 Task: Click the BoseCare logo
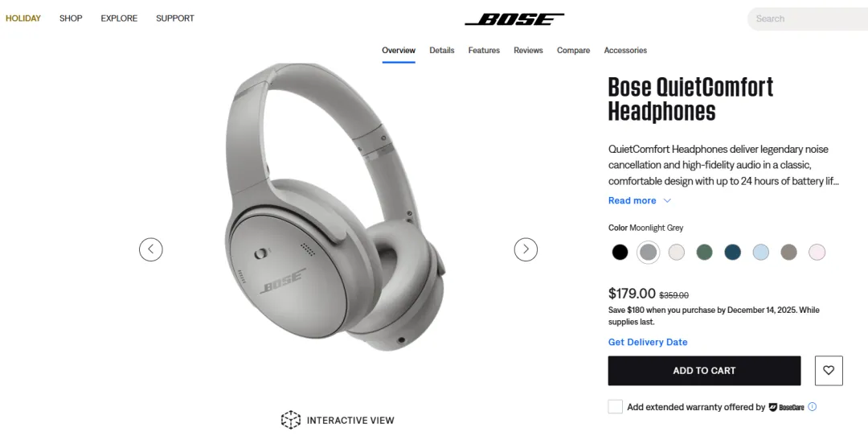786,407
